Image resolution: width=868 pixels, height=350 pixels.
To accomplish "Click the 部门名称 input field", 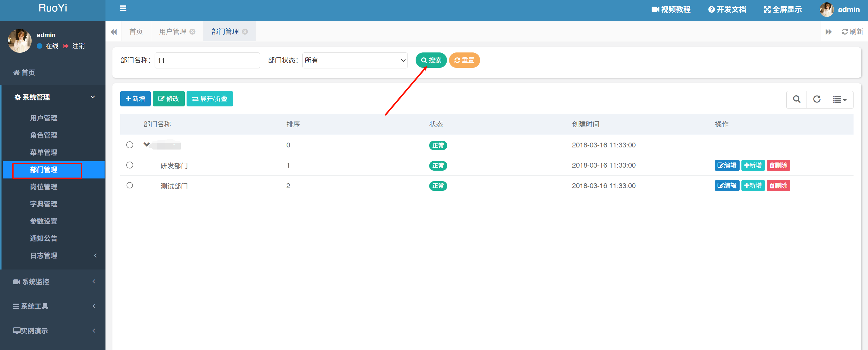I will [x=207, y=60].
